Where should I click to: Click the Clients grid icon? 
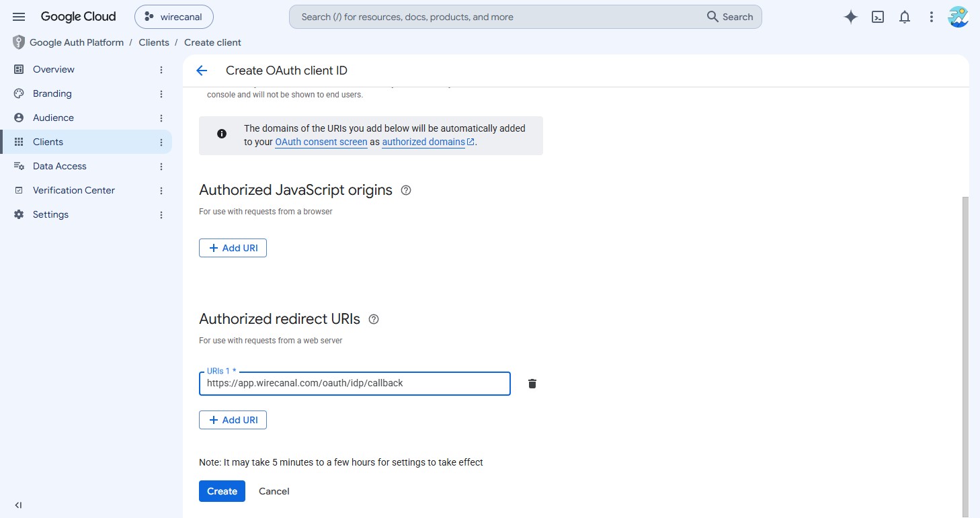pyautogui.click(x=19, y=142)
